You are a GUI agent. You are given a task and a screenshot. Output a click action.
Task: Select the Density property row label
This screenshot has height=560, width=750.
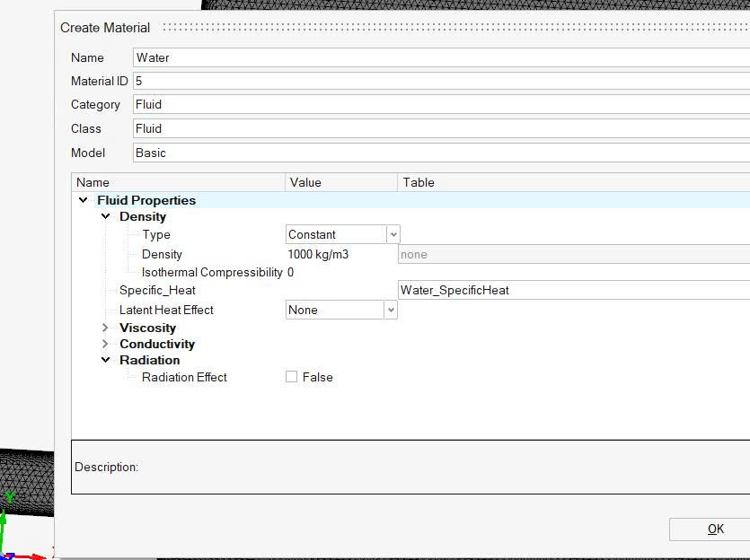click(162, 254)
